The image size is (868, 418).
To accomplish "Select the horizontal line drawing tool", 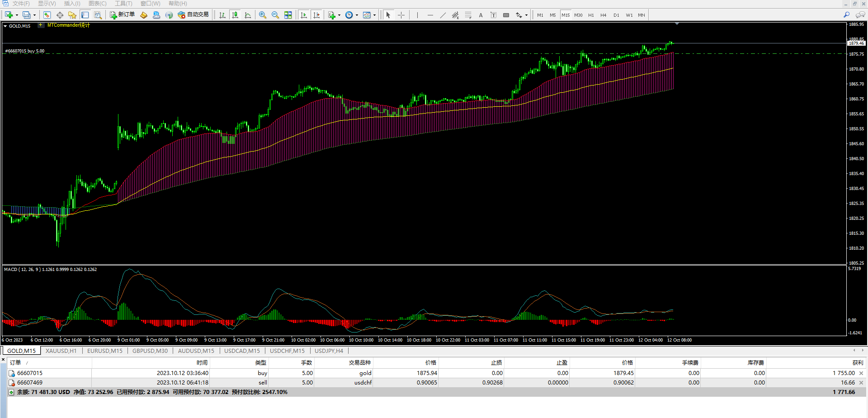I will click(x=430, y=15).
